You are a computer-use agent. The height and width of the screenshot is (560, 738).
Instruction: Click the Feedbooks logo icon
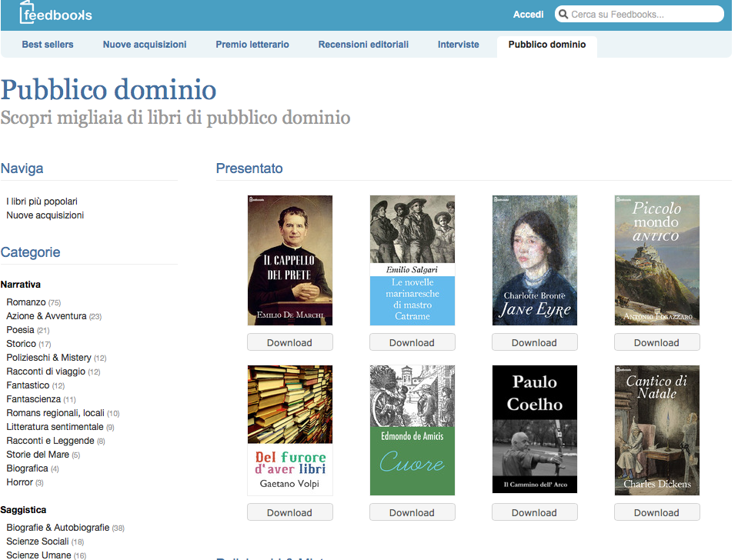(55, 13)
